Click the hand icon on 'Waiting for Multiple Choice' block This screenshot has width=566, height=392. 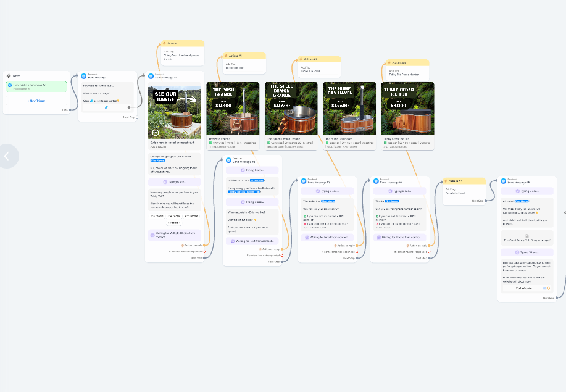152,235
